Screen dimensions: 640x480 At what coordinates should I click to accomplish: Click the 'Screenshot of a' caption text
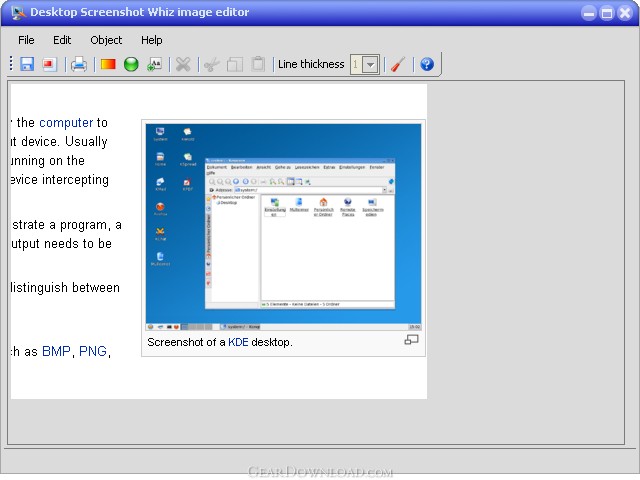click(186, 342)
